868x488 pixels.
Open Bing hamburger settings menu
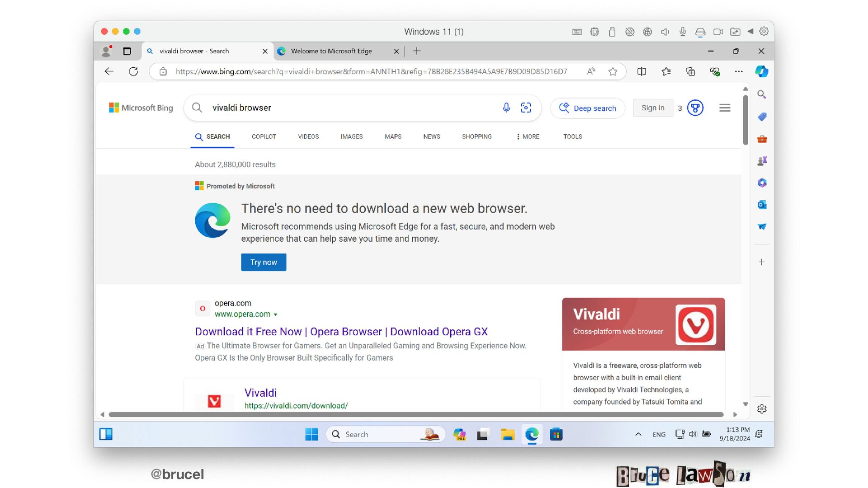(x=725, y=108)
